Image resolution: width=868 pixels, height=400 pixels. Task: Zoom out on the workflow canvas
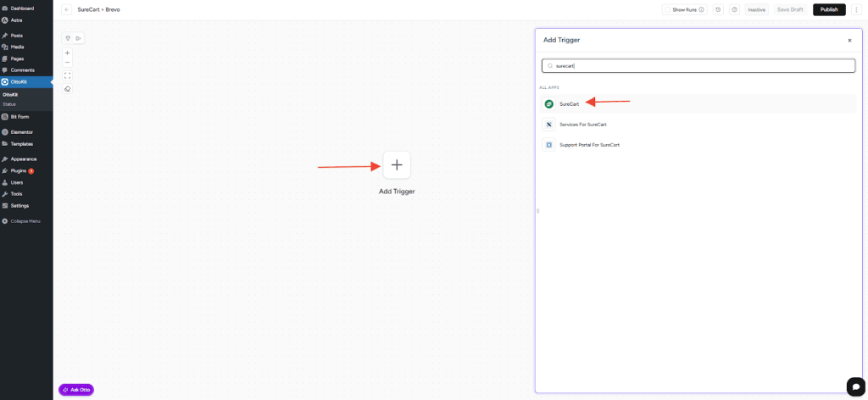(x=68, y=63)
